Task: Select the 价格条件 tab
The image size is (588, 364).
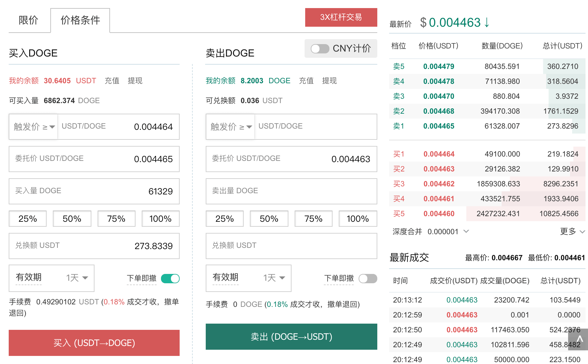Action: [x=80, y=20]
